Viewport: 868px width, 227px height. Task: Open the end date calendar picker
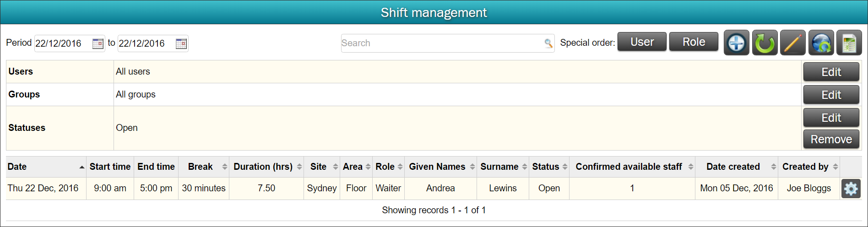181,43
